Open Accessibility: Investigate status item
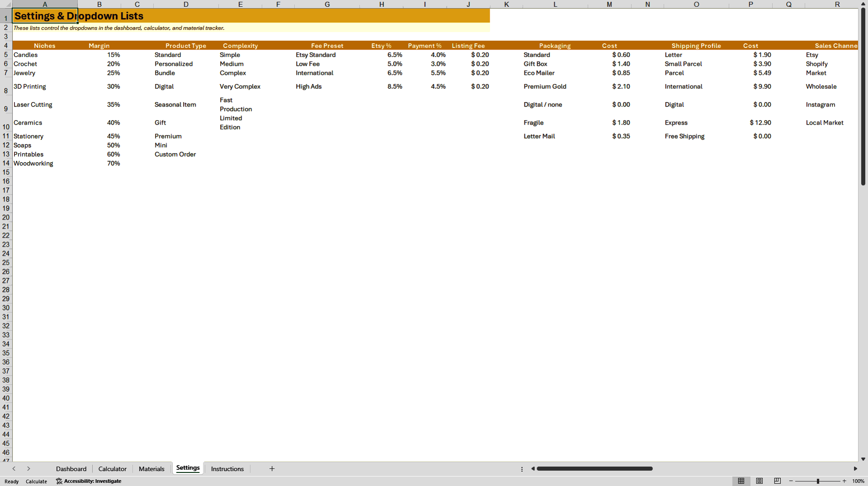The width and height of the screenshot is (868, 486). (89, 481)
